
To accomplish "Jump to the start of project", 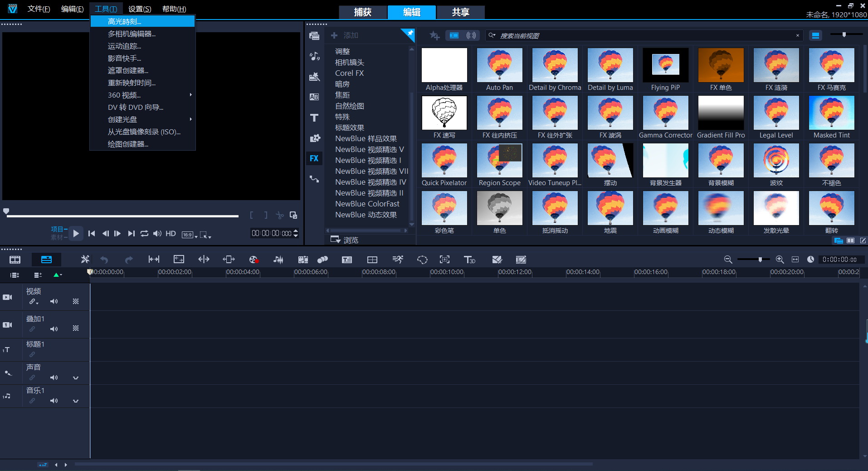I will (x=92, y=233).
